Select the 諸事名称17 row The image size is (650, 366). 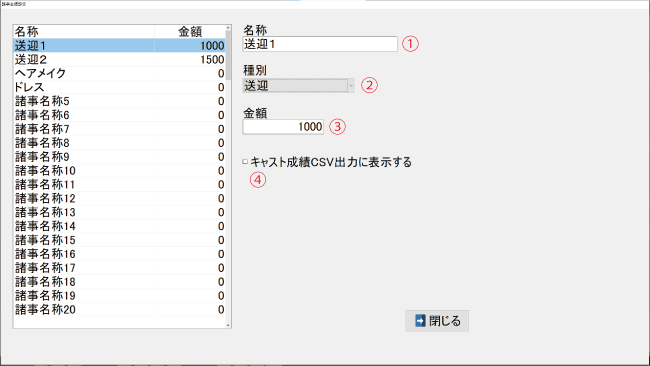click(x=119, y=268)
